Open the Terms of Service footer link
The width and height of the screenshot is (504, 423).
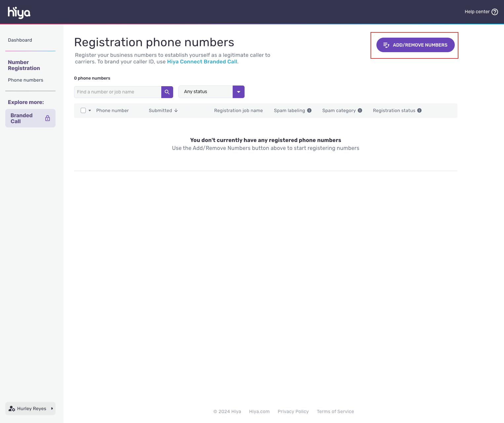coord(335,411)
